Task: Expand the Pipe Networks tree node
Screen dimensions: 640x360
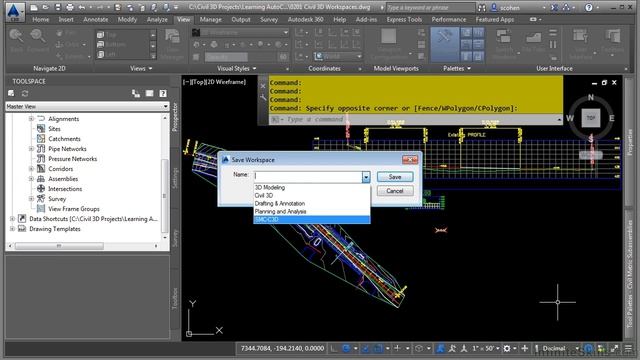Action: pos(31,149)
